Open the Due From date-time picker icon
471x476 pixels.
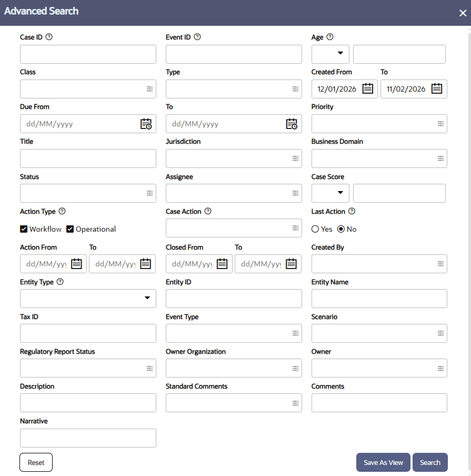pos(146,124)
